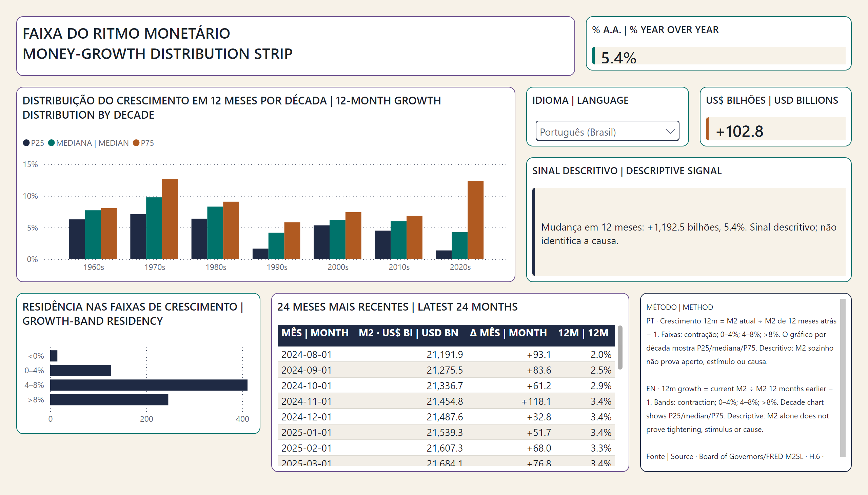
Task: Open the Idioma | Language dropdown
Action: pos(607,131)
